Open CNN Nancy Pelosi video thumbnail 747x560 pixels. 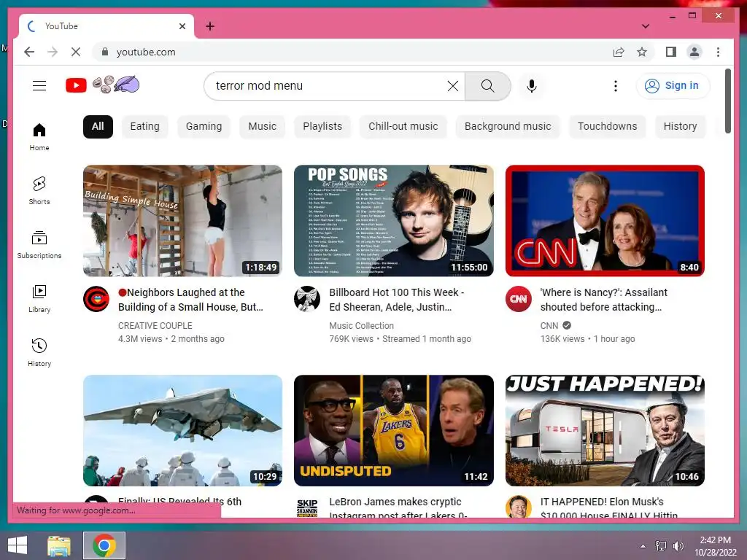[x=605, y=220]
